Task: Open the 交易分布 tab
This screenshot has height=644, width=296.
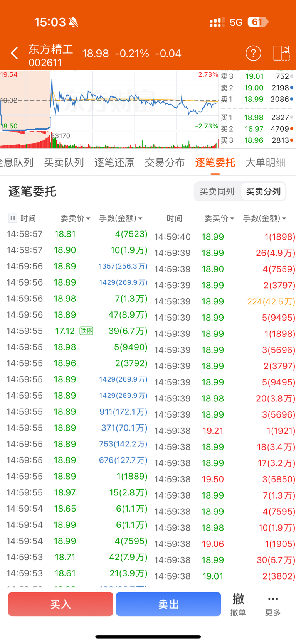Action: tap(165, 162)
